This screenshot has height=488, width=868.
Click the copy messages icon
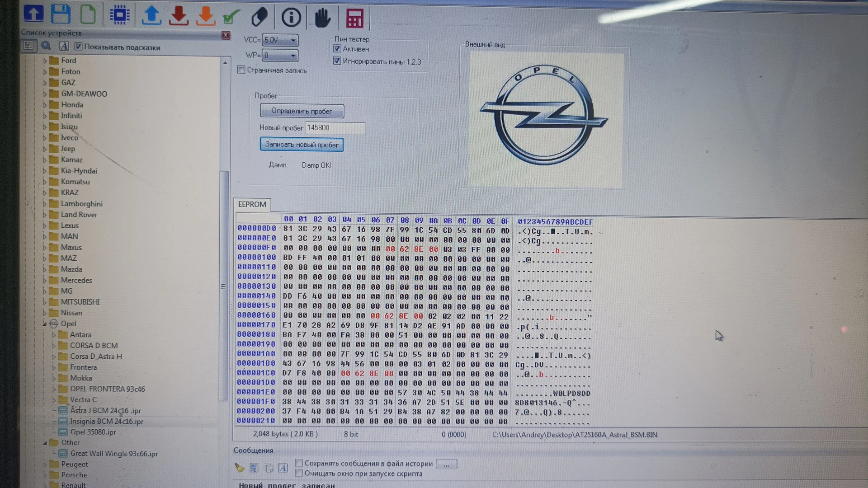tap(269, 468)
